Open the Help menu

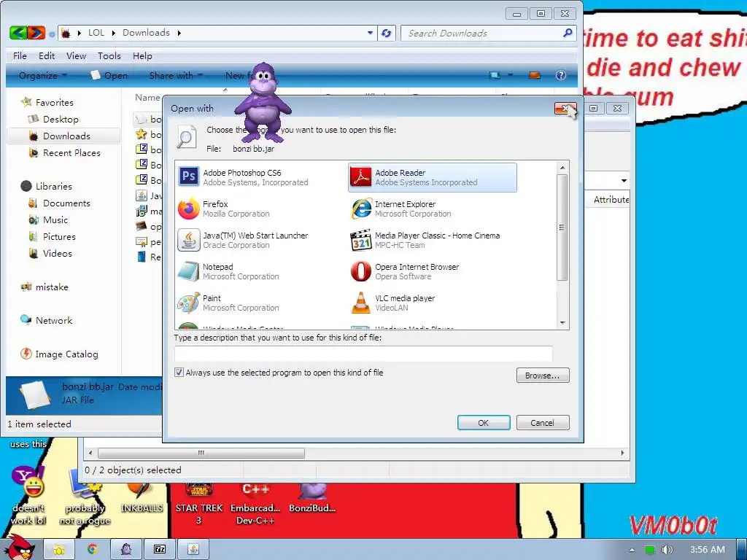[x=142, y=55]
